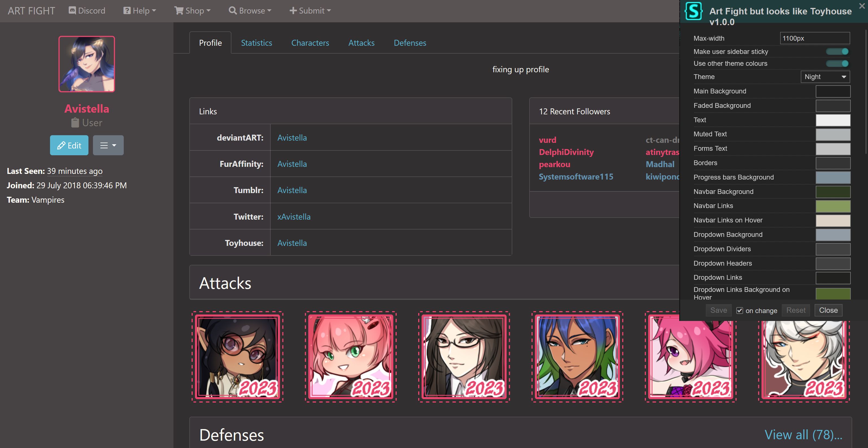Open follower pearkou's profile
868x448 pixels.
pos(554,165)
